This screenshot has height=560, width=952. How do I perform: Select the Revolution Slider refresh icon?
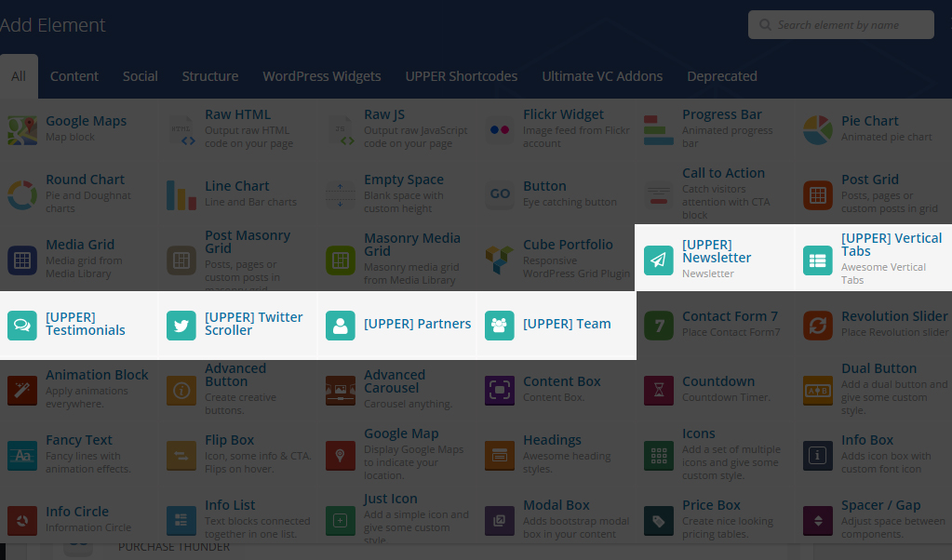(818, 325)
